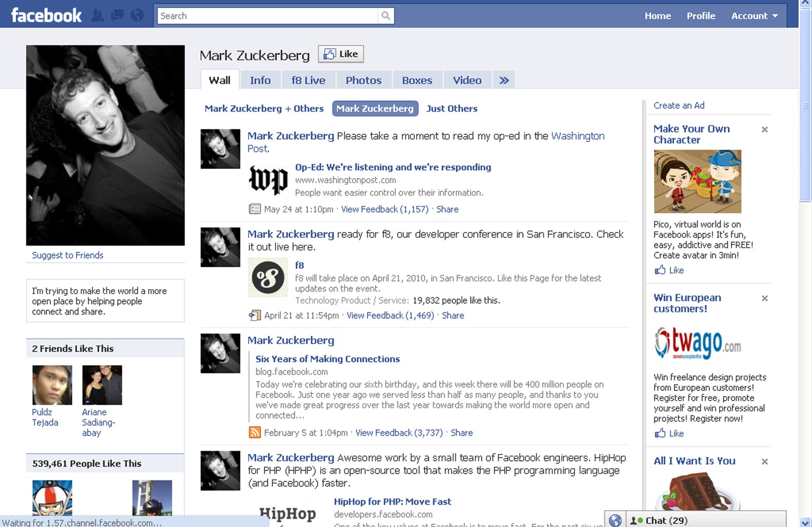The height and width of the screenshot is (527, 812).
Task: Open the notifications globe icon in header
Action: [x=137, y=15]
